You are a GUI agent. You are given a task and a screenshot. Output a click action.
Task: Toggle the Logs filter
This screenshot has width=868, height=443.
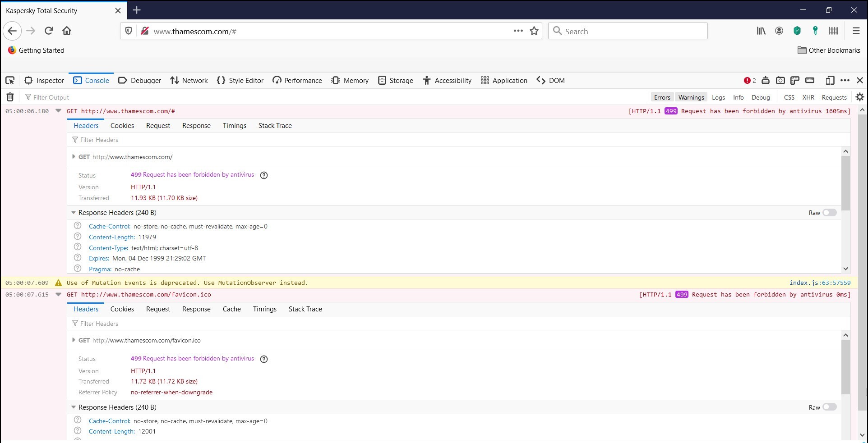click(718, 97)
